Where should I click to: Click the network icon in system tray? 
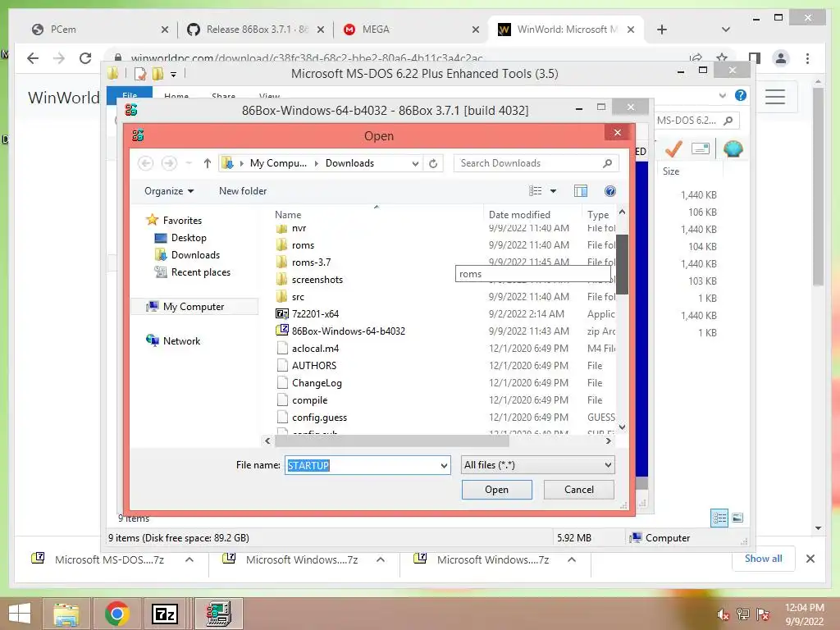point(743,614)
